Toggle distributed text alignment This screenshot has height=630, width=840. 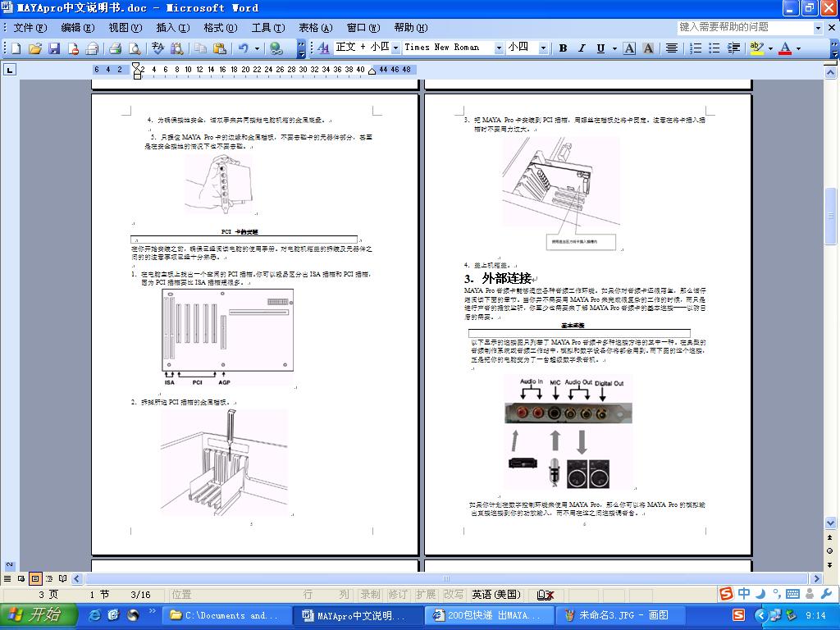tap(672, 48)
